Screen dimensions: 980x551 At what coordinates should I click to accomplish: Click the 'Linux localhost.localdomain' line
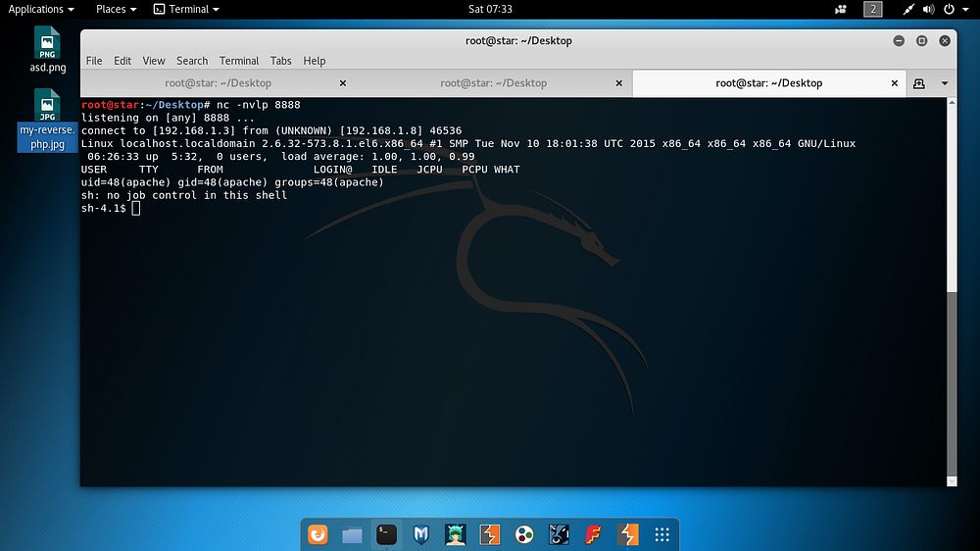tap(468, 144)
